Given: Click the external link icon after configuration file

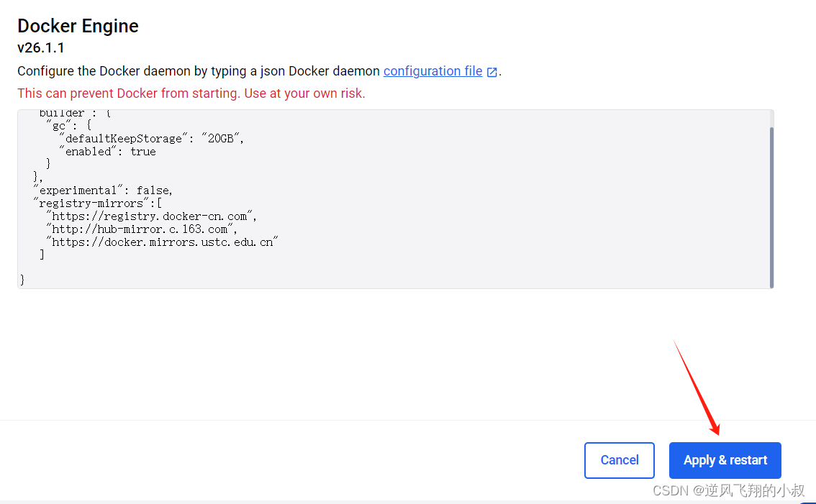Looking at the screenshot, I should 491,72.
